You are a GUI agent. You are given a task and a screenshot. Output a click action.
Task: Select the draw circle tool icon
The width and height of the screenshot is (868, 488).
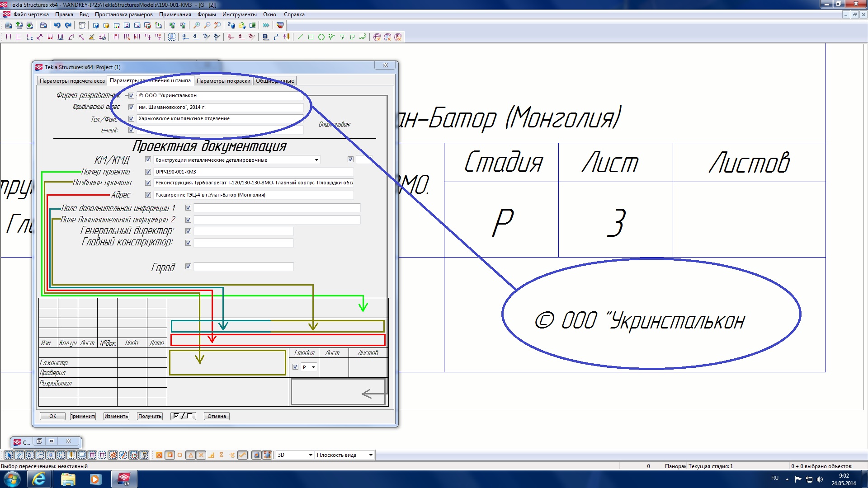pyautogui.click(x=321, y=37)
